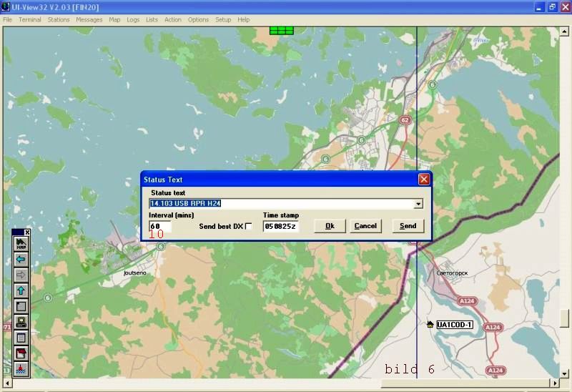Viewport: 572px width, 392px height.
Task: Click the Status text field with 14.103 USB RPR H24
Action: coord(282,204)
